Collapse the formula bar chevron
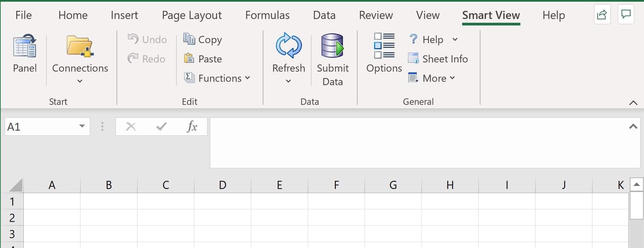644x248 pixels. (633, 127)
